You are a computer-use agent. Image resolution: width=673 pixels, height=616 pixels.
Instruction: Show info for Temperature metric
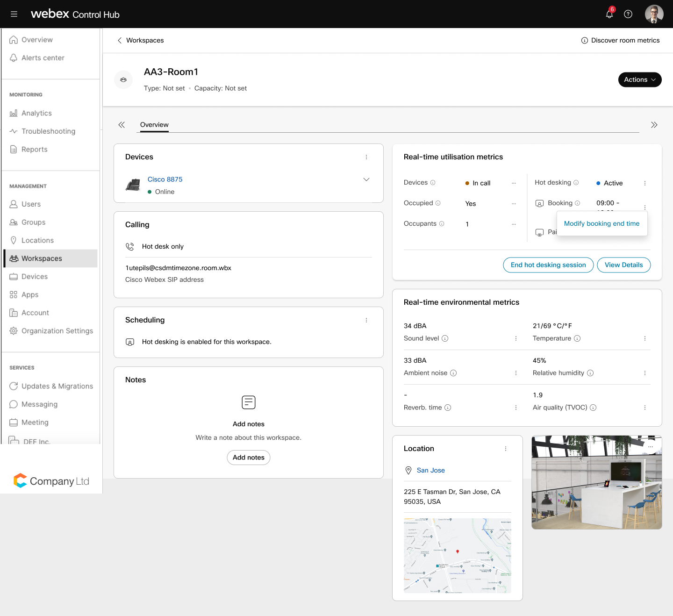coord(577,338)
